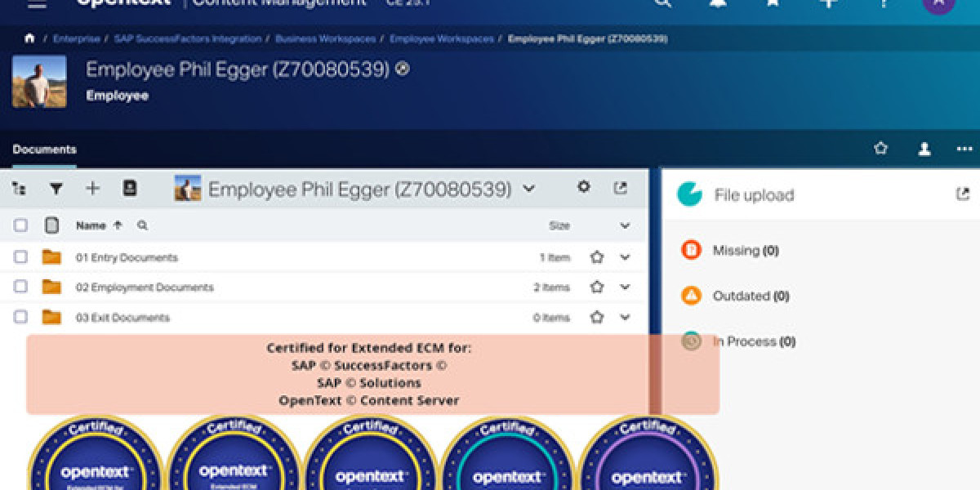Image resolution: width=980 pixels, height=490 pixels.
Task: Open Business Workspaces breadcrumb link
Action: pyautogui.click(x=325, y=38)
